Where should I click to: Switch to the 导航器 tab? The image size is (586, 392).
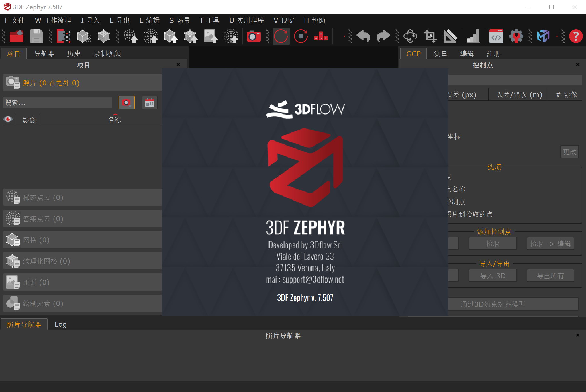click(44, 54)
